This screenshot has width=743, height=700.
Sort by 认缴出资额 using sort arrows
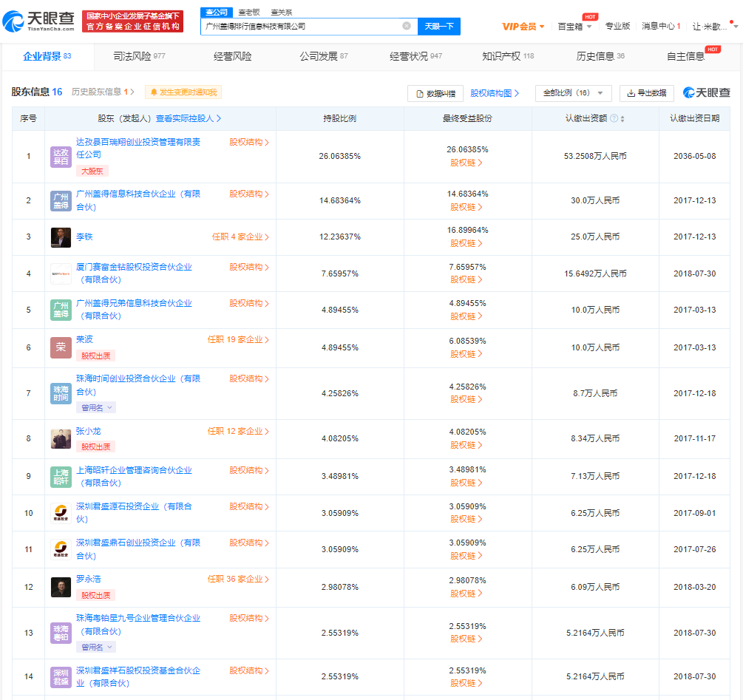click(x=622, y=119)
